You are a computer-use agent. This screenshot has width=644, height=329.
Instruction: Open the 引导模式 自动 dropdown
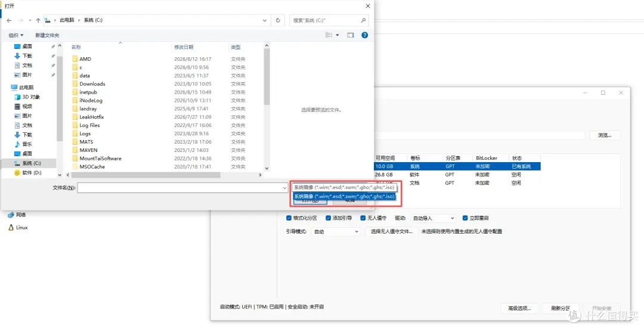[336, 232]
